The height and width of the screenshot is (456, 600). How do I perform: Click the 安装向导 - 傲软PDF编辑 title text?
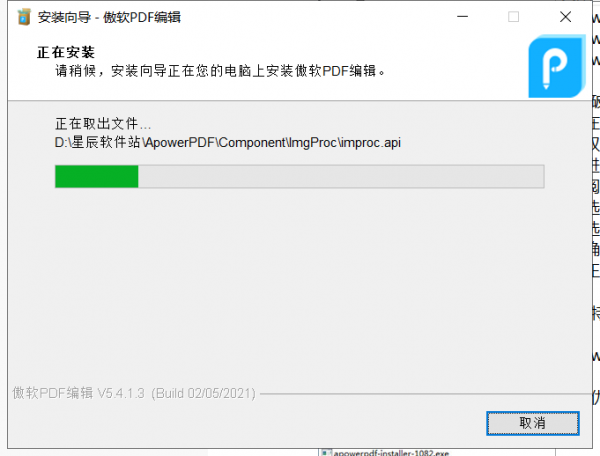coord(109,17)
